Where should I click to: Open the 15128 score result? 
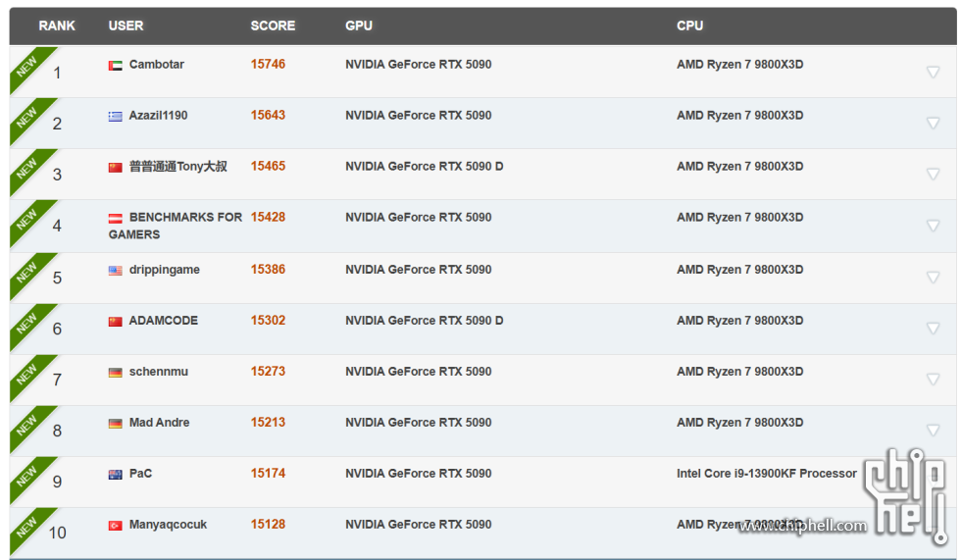coord(268,524)
